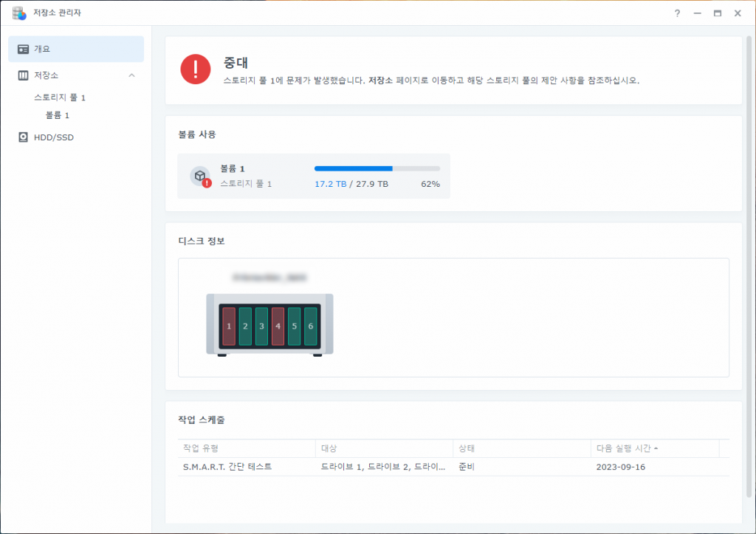Viewport: 756px width, 534px height.
Task: Click the 볼륨 1 volume cube icon
Action: click(x=200, y=176)
